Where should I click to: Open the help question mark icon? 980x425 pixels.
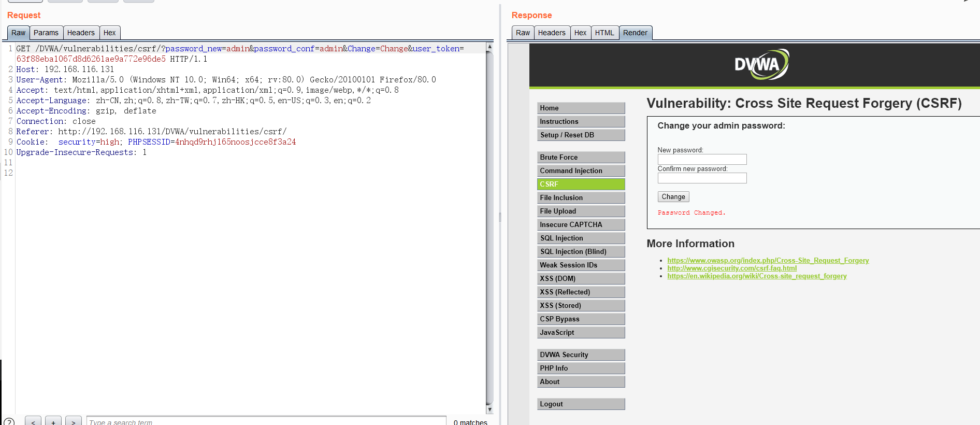point(9,422)
